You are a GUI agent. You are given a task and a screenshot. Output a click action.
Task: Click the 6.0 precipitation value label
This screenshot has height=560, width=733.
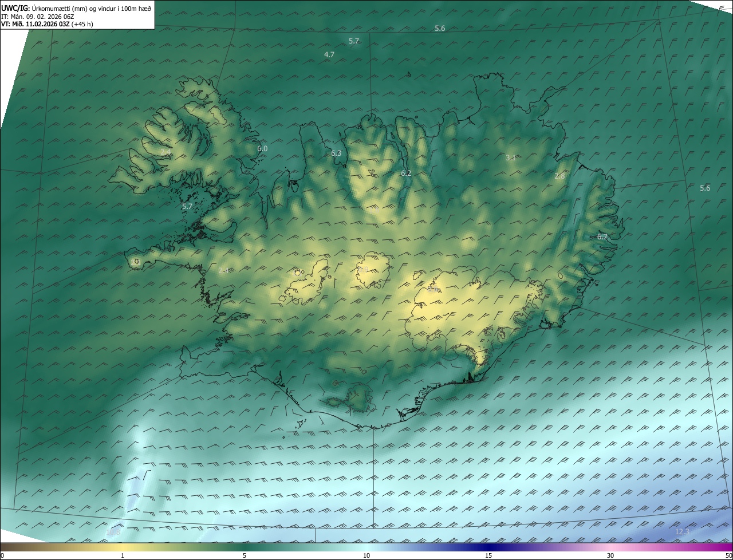pos(262,148)
